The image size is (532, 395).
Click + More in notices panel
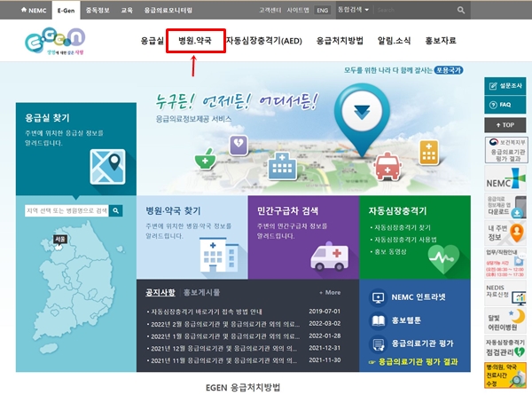pyautogui.click(x=330, y=292)
